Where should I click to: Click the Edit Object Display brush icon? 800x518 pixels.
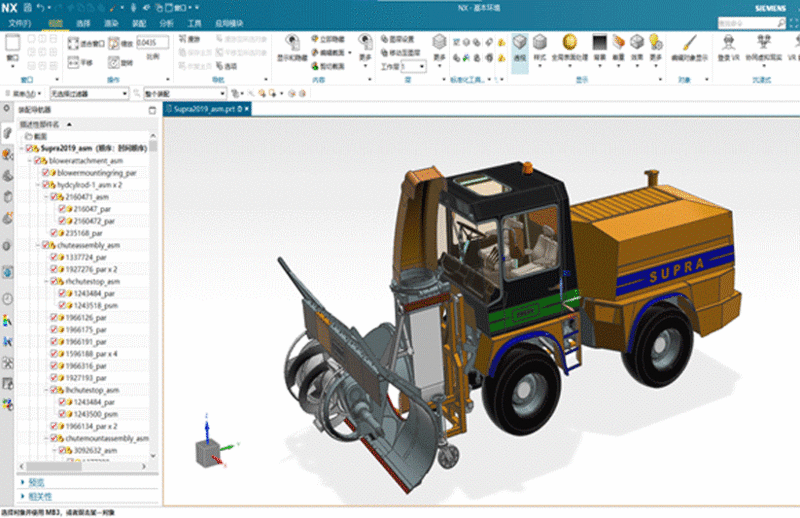point(689,42)
